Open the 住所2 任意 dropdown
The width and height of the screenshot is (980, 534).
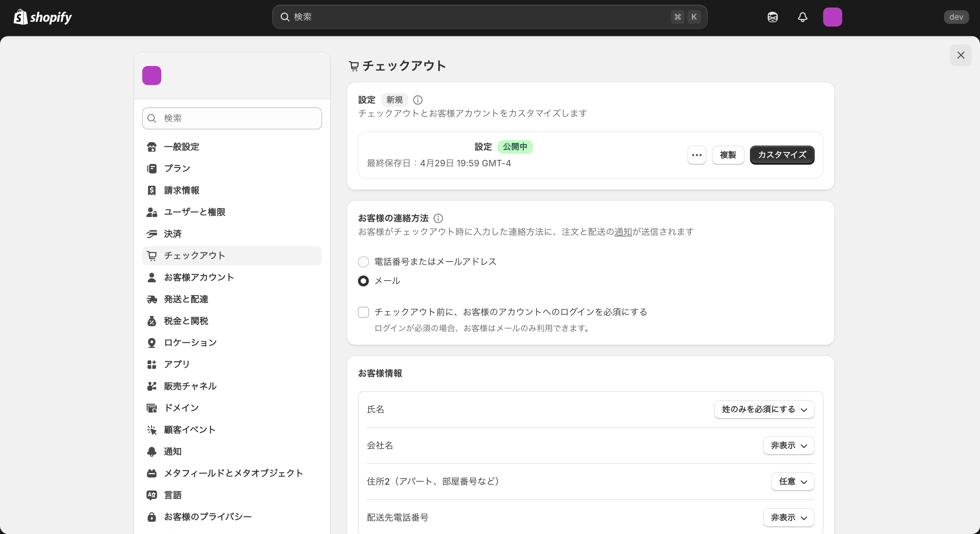(x=793, y=482)
